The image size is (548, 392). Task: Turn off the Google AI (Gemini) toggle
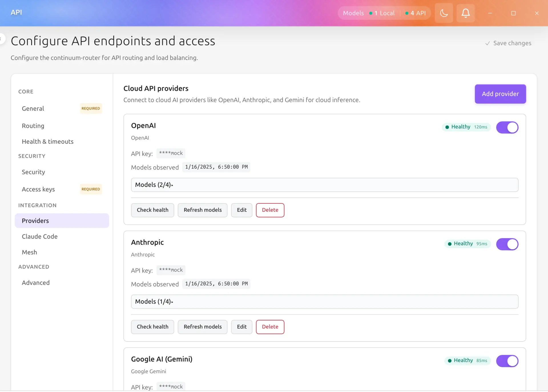507,361
